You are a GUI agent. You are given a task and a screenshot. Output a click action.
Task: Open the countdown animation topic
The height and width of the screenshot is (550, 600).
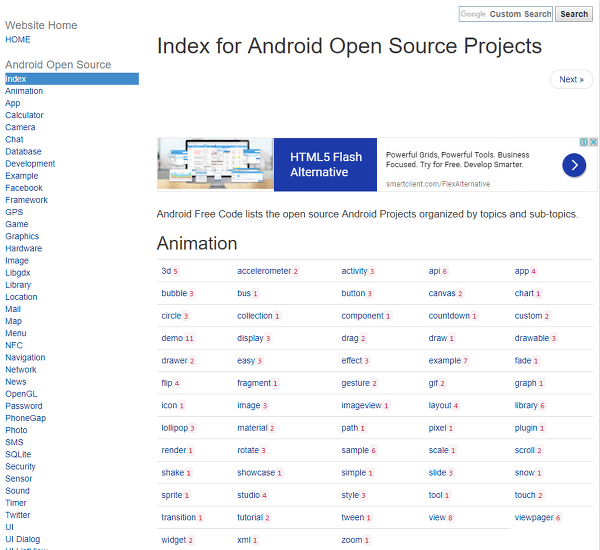pos(449,316)
